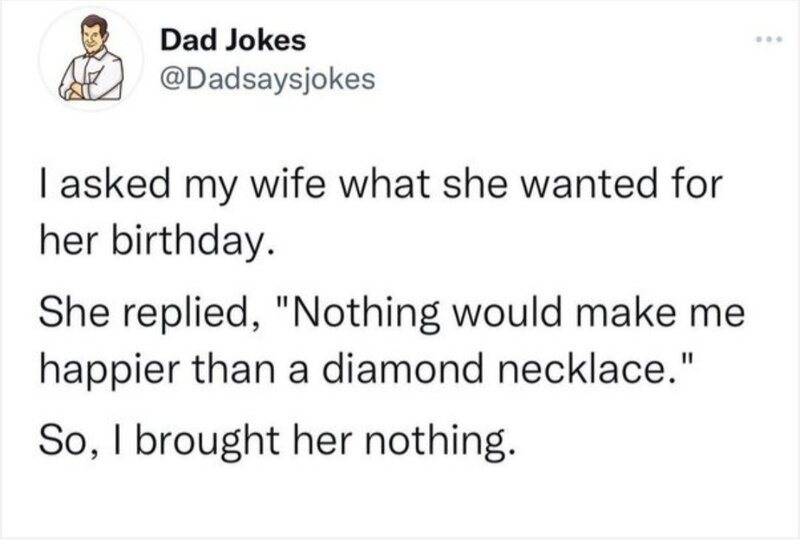This screenshot has width=800, height=545.
Task: Visit the @Dadsaysjokes handle link
Action: pyautogui.click(x=267, y=80)
